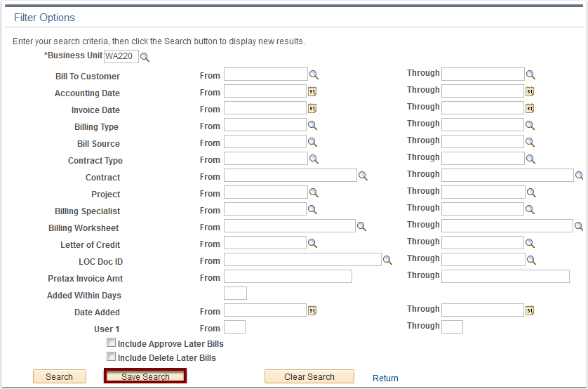The image size is (588, 389).
Task: Click the Search button
Action: point(59,376)
